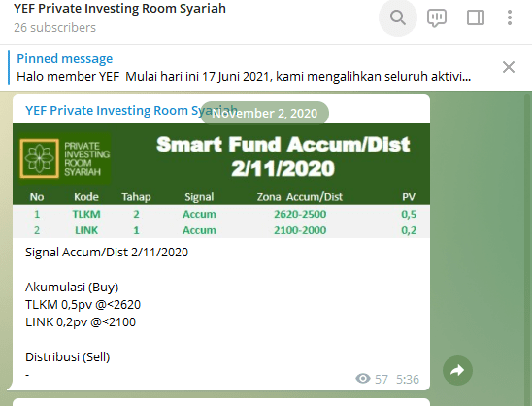
Task: Open the YEF Private Investing Room logo image
Action: (64, 158)
